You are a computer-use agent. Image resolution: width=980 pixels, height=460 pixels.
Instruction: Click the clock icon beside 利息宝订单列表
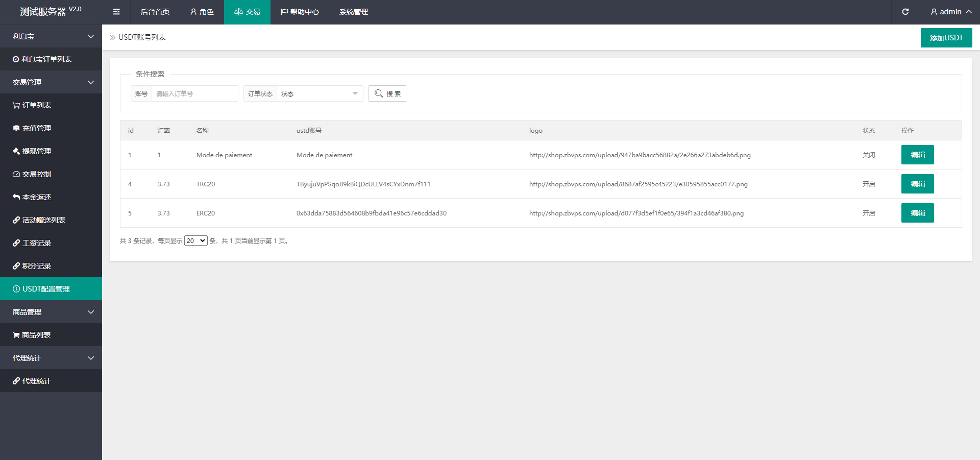click(16, 59)
